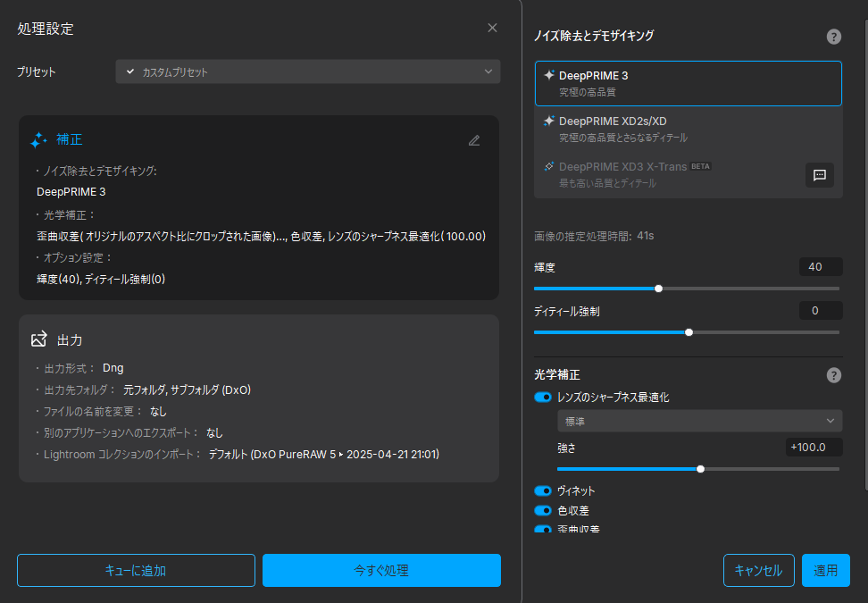Open the feedback chat icon for XD3
This screenshot has width=868, height=603.
[819, 175]
